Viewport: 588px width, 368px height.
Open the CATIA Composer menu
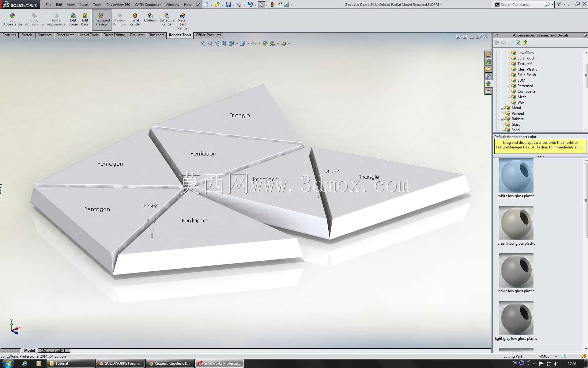point(148,5)
